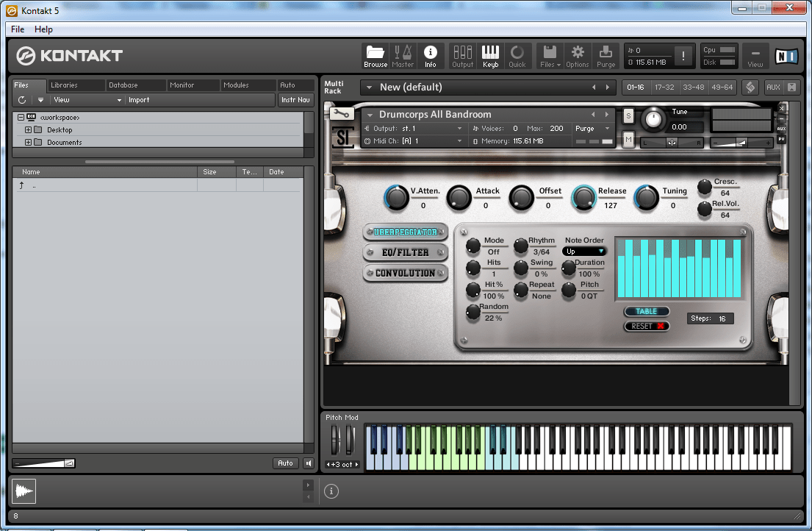The image size is (812, 531).
Task: Open the Files menu icon
Action: [x=550, y=57]
